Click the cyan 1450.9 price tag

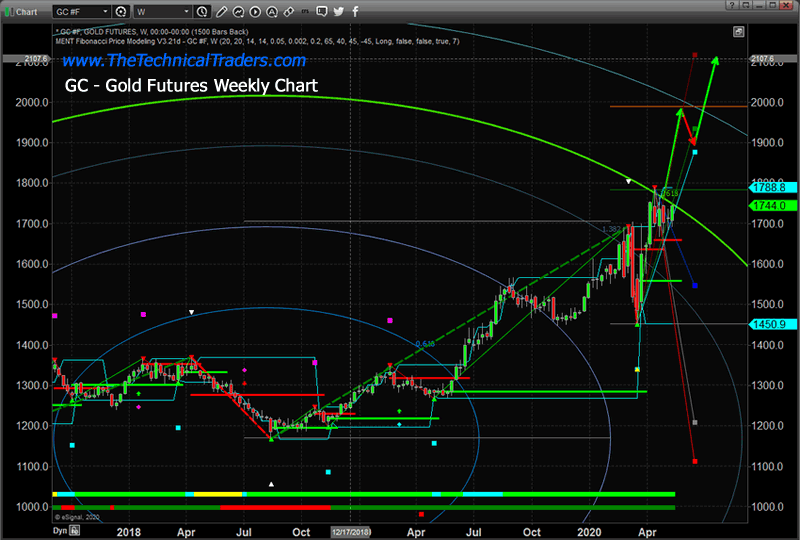click(772, 324)
